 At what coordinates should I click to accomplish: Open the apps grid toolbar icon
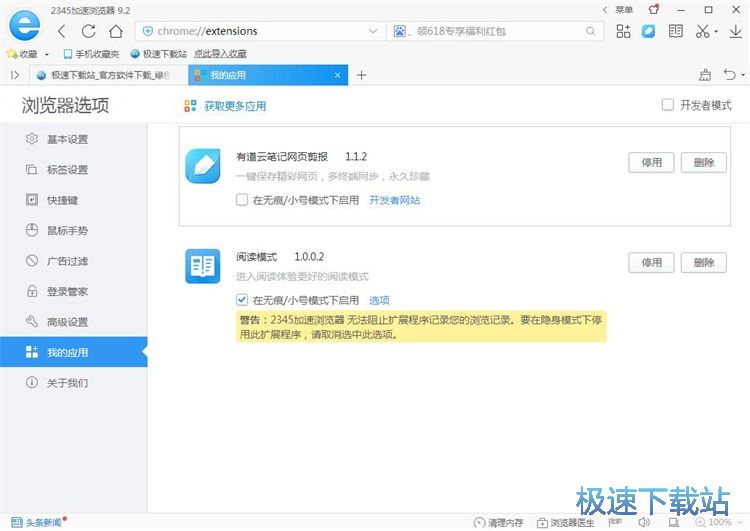tap(623, 32)
